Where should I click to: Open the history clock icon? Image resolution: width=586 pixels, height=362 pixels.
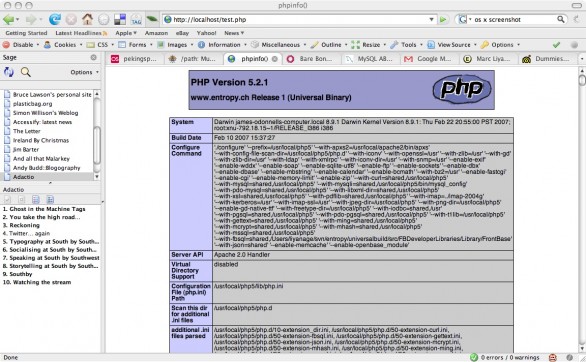point(104,19)
